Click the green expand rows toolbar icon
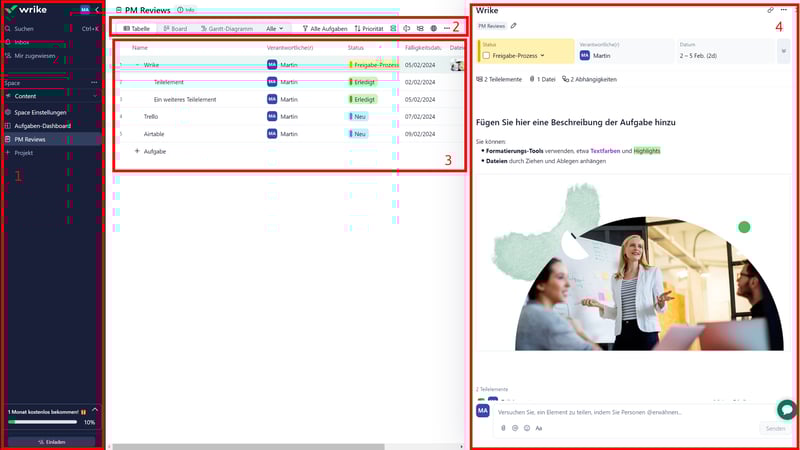The width and height of the screenshot is (800, 450). [x=393, y=29]
